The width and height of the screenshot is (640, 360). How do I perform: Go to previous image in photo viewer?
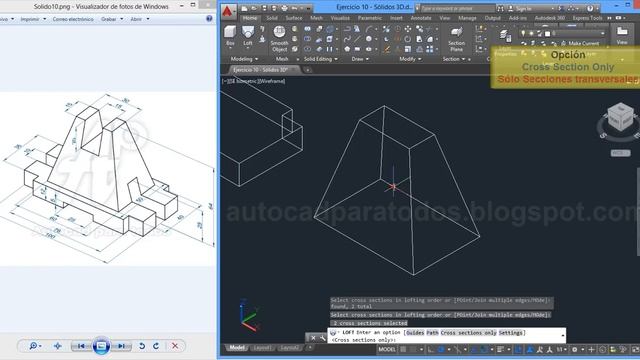pyautogui.click(x=81, y=346)
